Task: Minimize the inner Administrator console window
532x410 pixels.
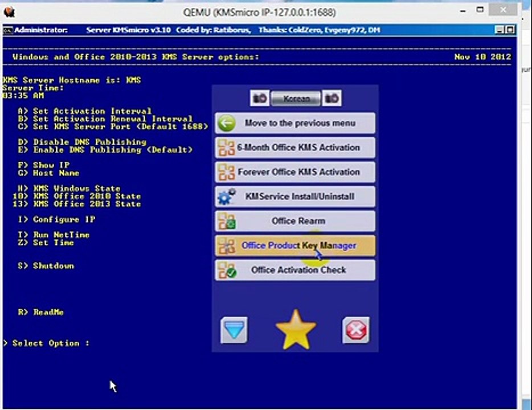Action: click(x=499, y=30)
